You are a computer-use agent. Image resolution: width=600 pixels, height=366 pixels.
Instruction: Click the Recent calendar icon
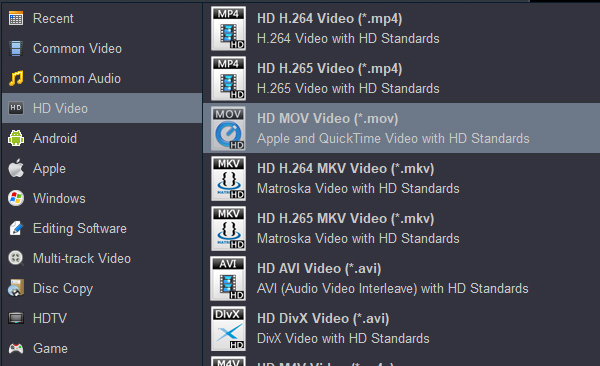click(x=16, y=18)
